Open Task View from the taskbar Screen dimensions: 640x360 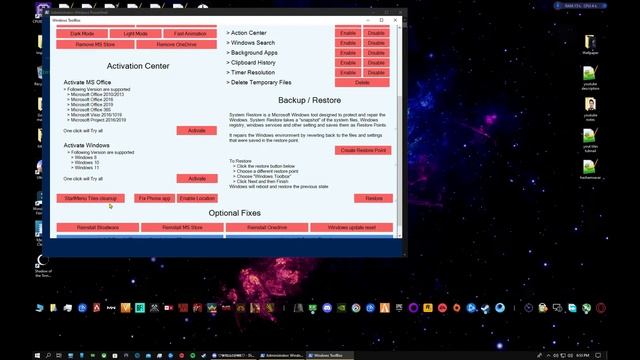point(59,356)
